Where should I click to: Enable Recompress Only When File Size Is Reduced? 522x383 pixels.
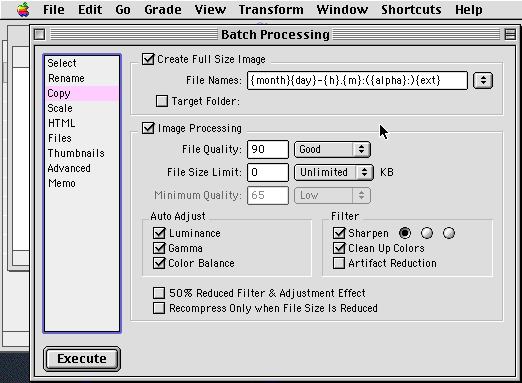pyautogui.click(x=159, y=308)
